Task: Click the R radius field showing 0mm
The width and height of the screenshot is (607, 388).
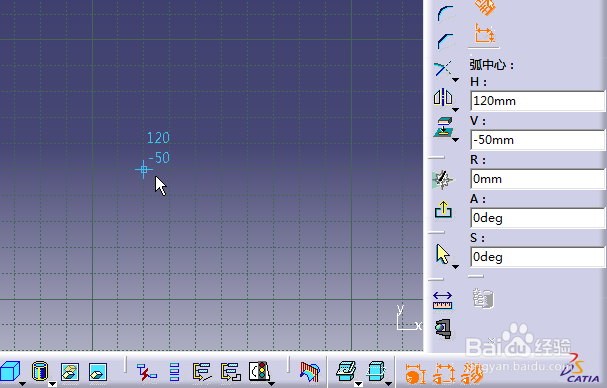Action: pos(538,179)
